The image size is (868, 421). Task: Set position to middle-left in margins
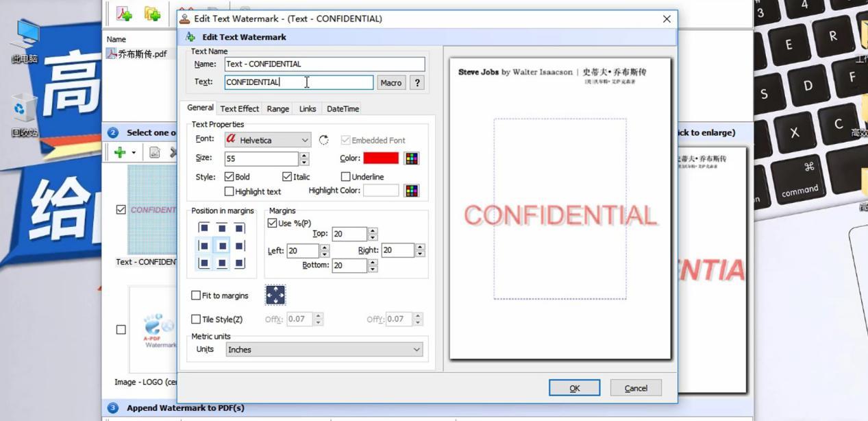(203, 245)
